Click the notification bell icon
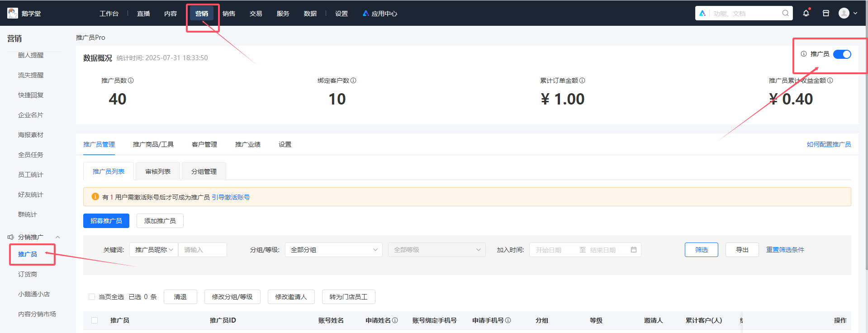868x333 pixels. click(x=806, y=13)
